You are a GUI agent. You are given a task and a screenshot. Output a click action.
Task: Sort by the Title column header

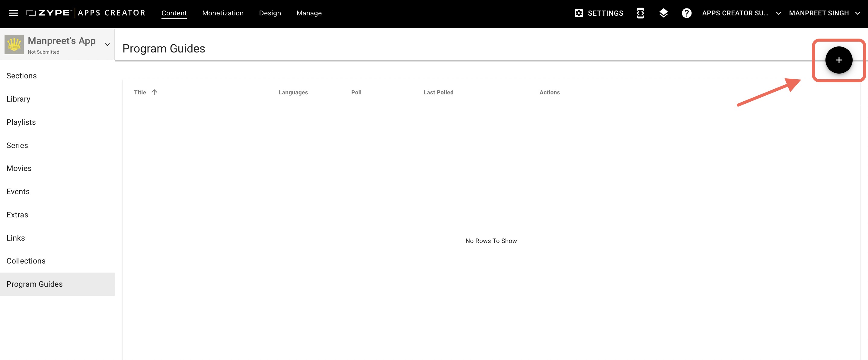coord(140,92)
